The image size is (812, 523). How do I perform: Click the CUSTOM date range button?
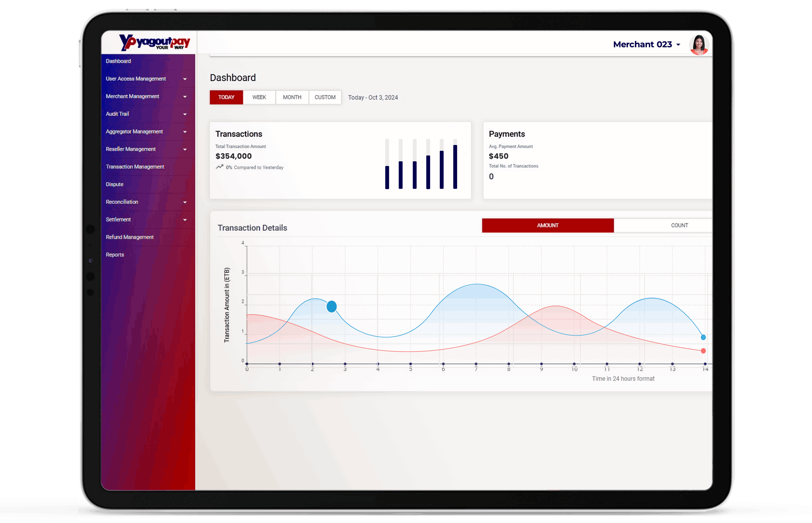325,98
